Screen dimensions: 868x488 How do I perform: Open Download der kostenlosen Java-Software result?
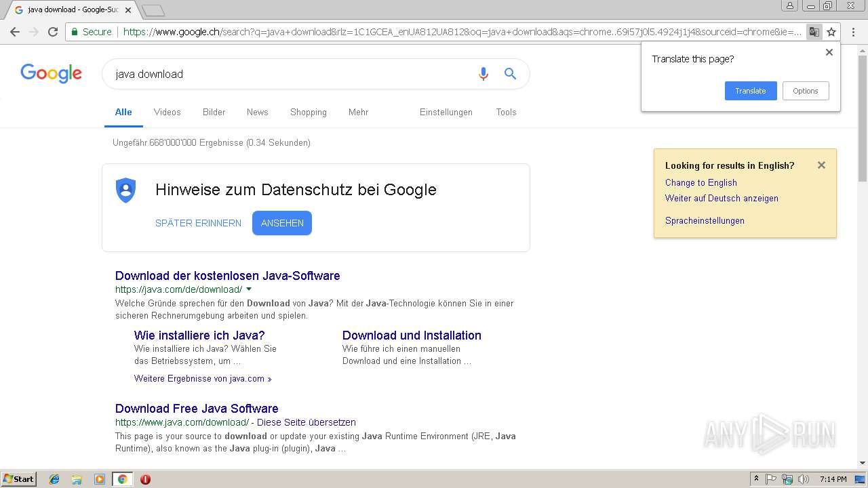pyautogui.click(x=228, y=276)
